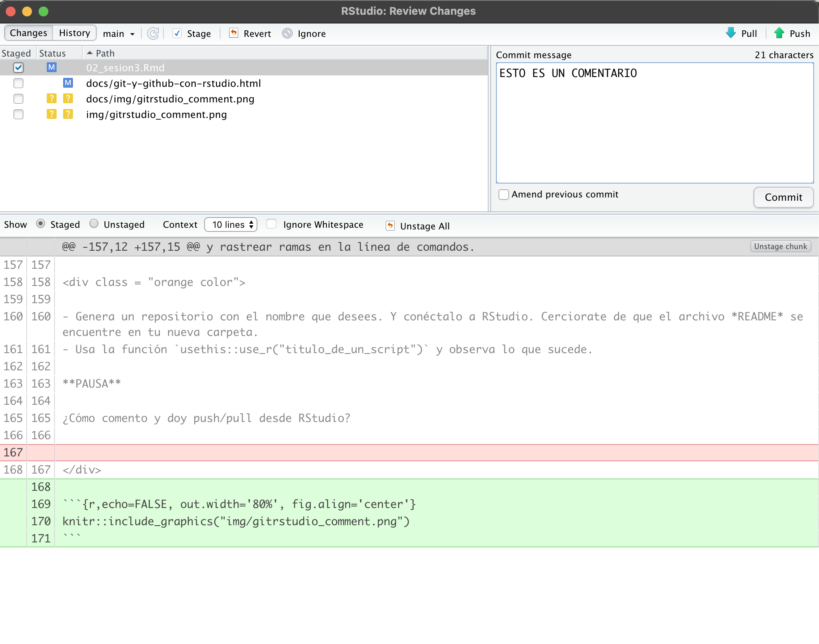Click the Push up-arrow icon

pyautogui.click(x=779, y=33)
